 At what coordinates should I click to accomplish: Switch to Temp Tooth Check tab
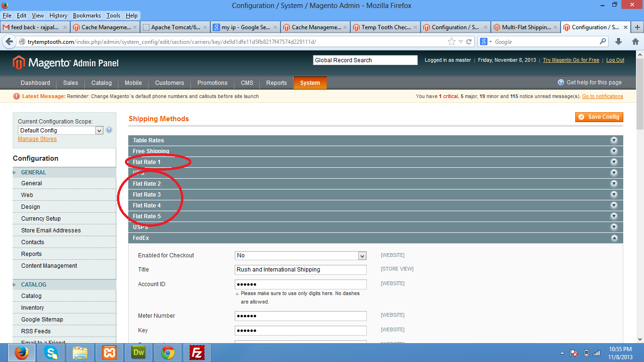pyautogui.click(x=385, y=27)
